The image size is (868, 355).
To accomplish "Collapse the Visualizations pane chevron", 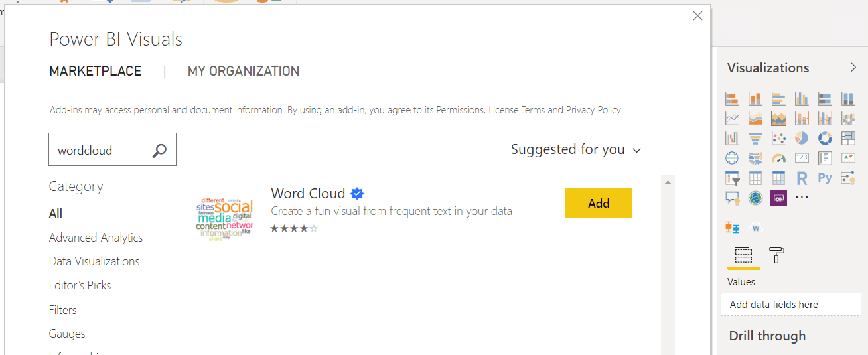I will click(853, 67).
